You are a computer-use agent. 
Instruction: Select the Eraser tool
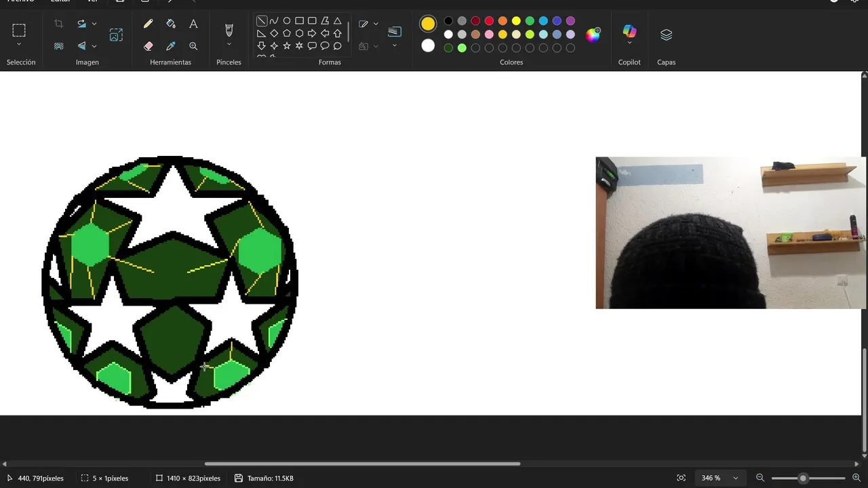click(x=149, y=46)
